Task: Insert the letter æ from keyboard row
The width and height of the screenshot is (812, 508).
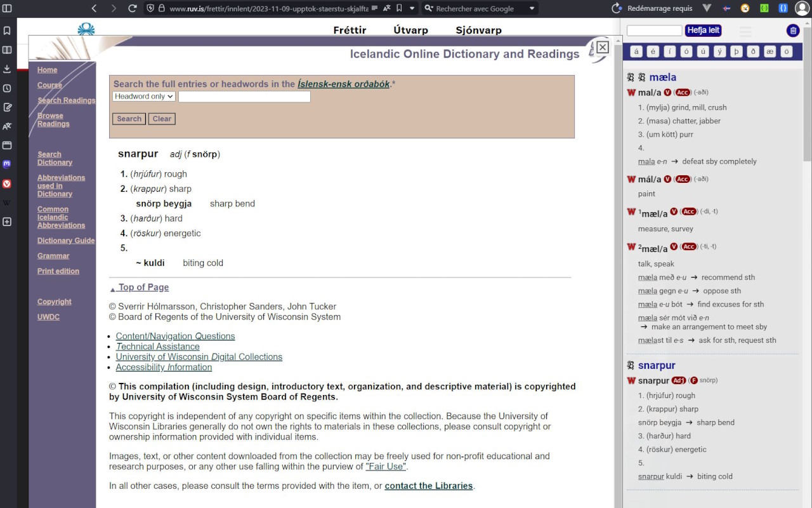Action: [x=770, y=51]
